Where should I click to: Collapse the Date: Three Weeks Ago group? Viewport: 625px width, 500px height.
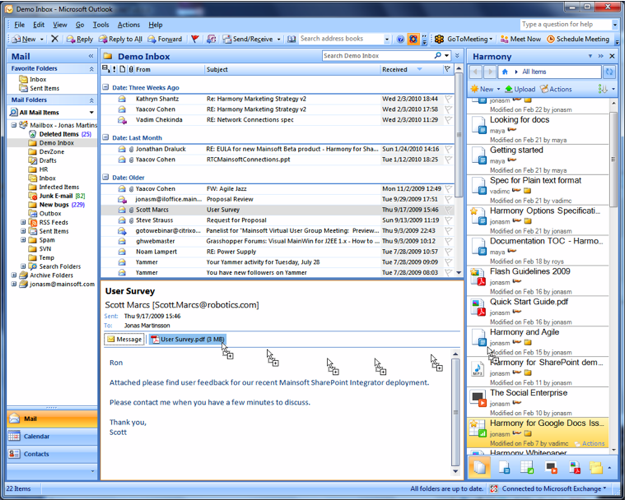pyautogui.click(x=106, y=87)
